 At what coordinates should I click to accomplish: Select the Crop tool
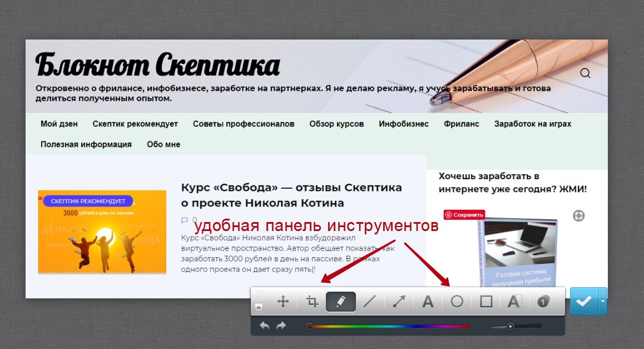(312, 302)
